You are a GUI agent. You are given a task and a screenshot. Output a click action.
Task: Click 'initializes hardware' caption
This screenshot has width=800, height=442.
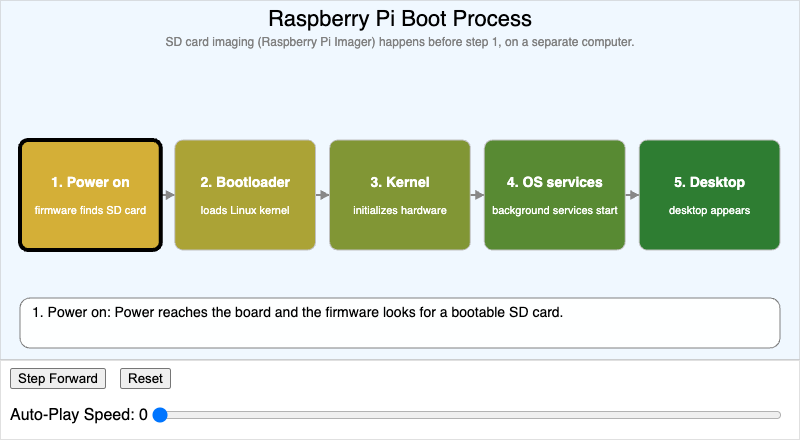pos(400,210)
